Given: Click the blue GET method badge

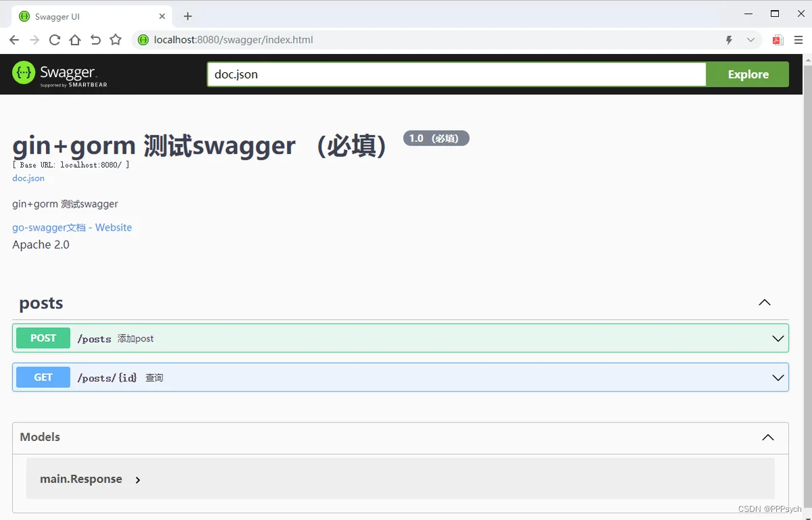Looking at the screenshot, I should [43, 377].
